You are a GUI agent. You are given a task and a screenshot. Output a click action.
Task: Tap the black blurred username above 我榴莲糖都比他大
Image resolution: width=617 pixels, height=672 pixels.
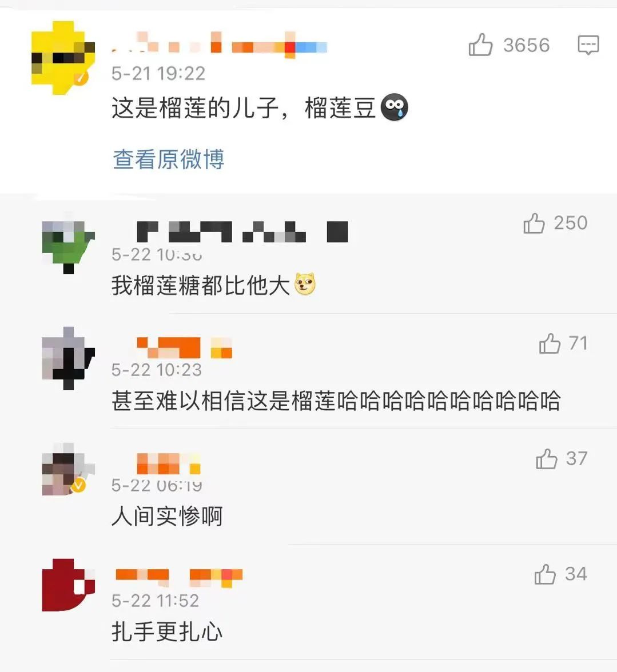242,232
